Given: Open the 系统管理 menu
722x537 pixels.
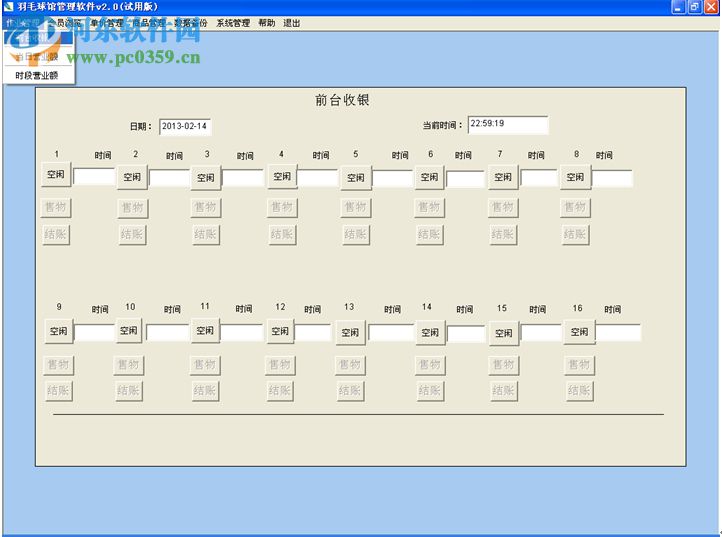Looking at the screenshot, I should (x=233, y=23).
